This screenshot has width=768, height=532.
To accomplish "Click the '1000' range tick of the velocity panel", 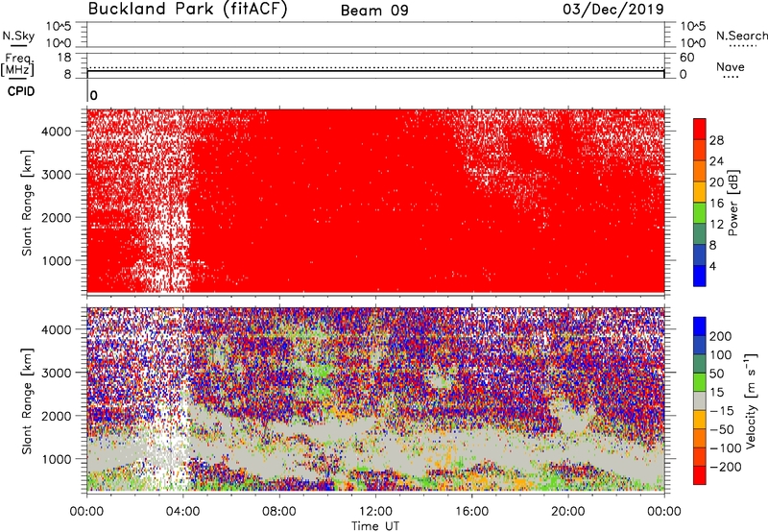I will (56, 459).
